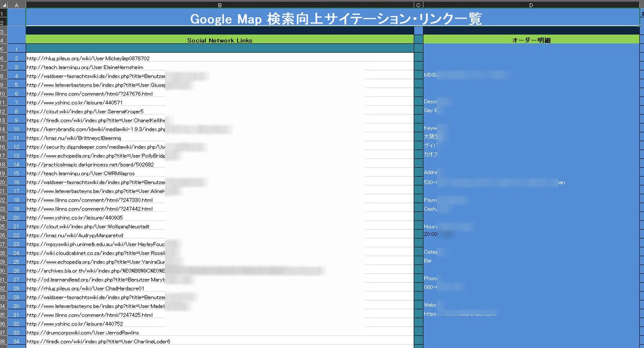Select the firedk.com User:ChanelKellihe cell
Screen dimensions: 644x348
click(x=220, y=120)
